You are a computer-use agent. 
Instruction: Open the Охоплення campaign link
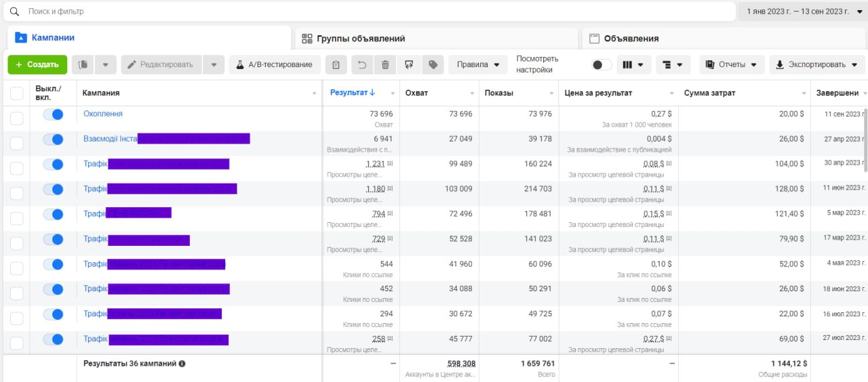coord(103,114)
